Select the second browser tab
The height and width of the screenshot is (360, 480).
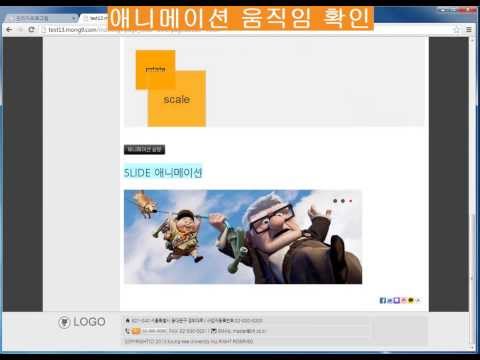95,18
